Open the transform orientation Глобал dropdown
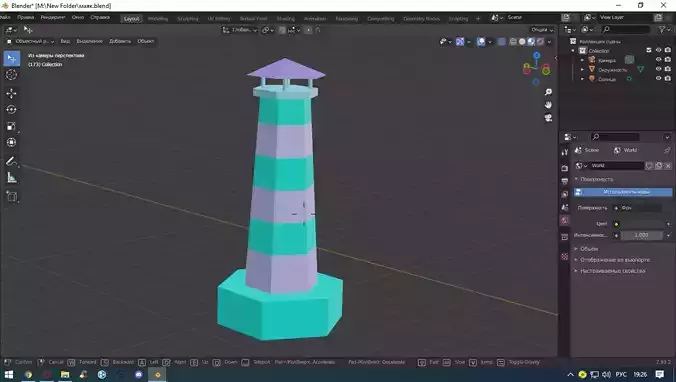 click(x=240, y=30)
